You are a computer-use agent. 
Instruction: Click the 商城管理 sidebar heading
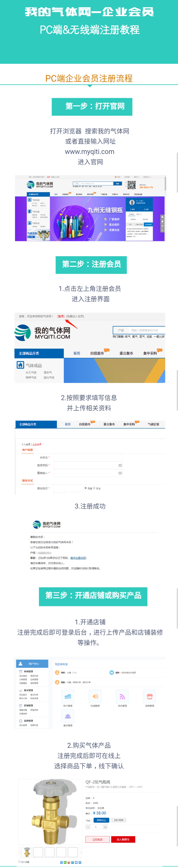pyautogui.click(x=28, y=671)
